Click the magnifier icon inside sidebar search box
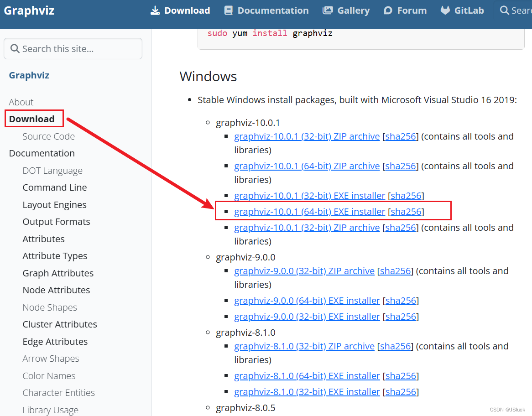Image resolution: width=532 pixels, height=416 pixels. pos(15,48)
